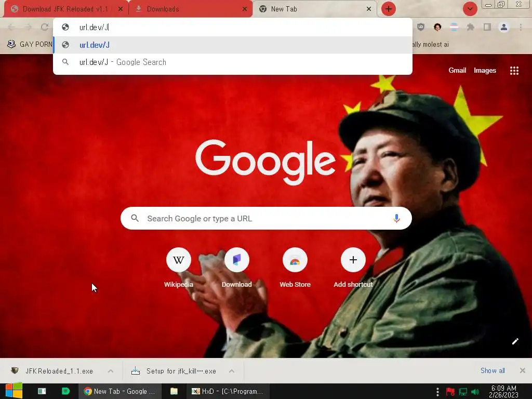Click the Google logo
532x399 pixels.
coord(265,162)
